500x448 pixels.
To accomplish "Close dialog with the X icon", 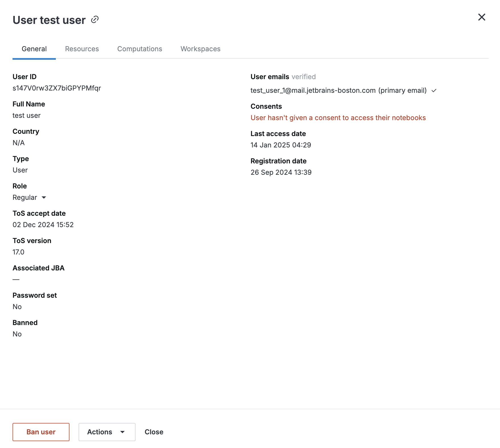I will pos(481,17).
